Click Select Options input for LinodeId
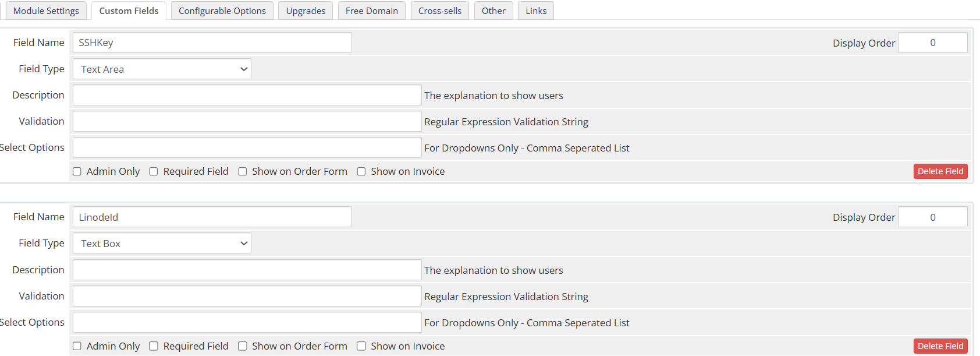The width and height of the screenshot is (980, 356). click(x=247, y=322)
